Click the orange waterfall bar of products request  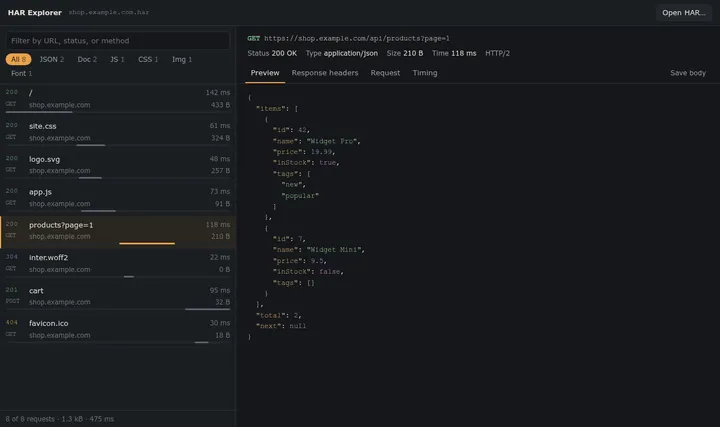click(x=147, y=244)
